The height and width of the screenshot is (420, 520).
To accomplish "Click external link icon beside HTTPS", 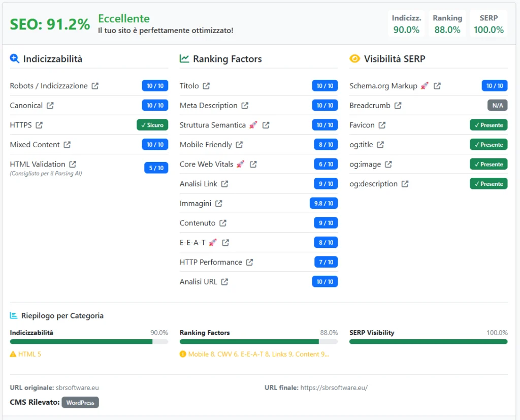I will [x=39, y=125].
